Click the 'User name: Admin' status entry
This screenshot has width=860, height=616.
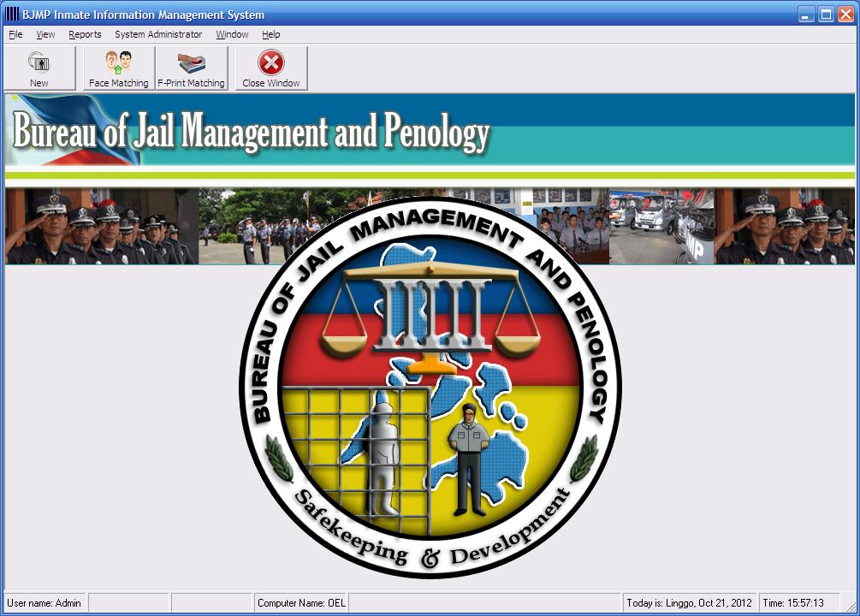[x=44, y=603]
